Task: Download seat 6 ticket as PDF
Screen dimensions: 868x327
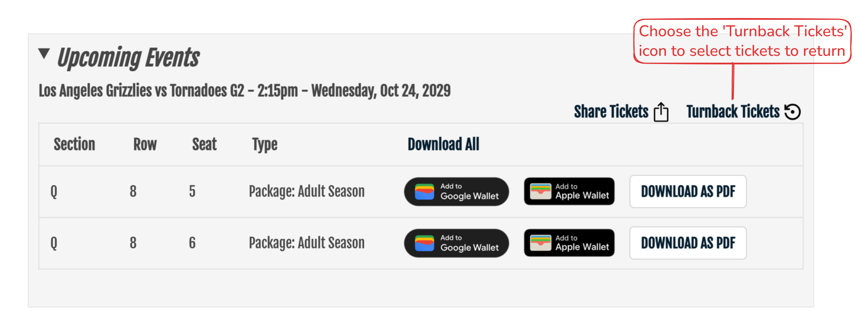Action: tap(688, 243)
